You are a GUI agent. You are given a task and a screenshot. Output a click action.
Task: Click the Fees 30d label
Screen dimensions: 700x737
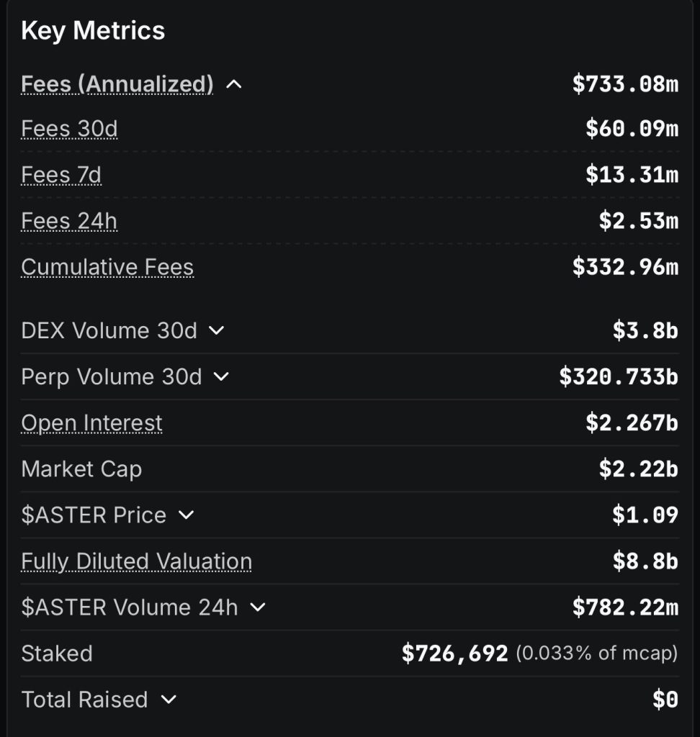coord(69,129)
